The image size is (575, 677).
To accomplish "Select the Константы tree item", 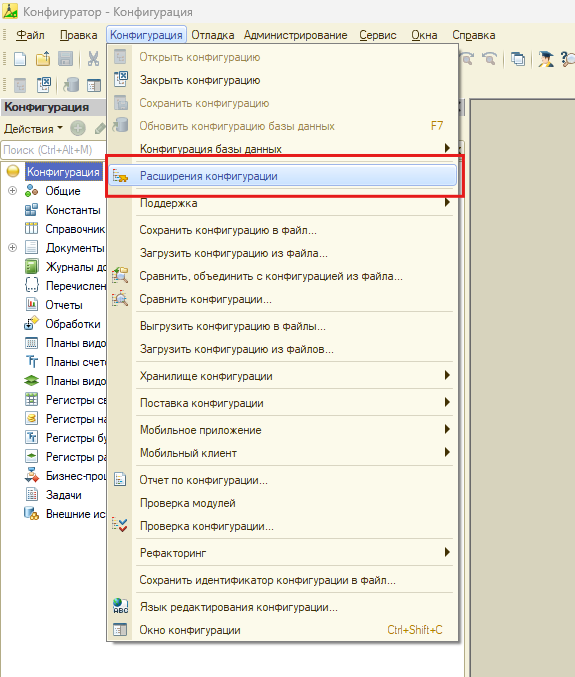I will pos(73,210).
